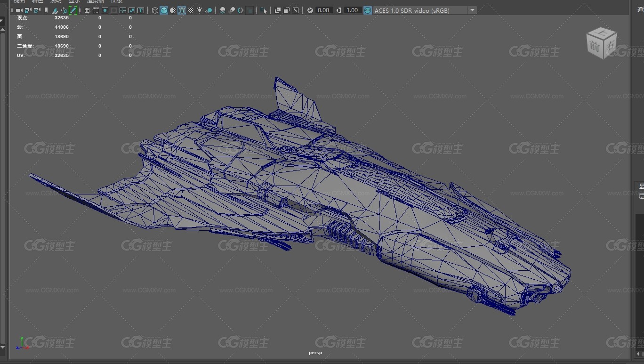644x364 pixels.
Task: Toggle the Film Gate icon
Action: tap(96, 10)
